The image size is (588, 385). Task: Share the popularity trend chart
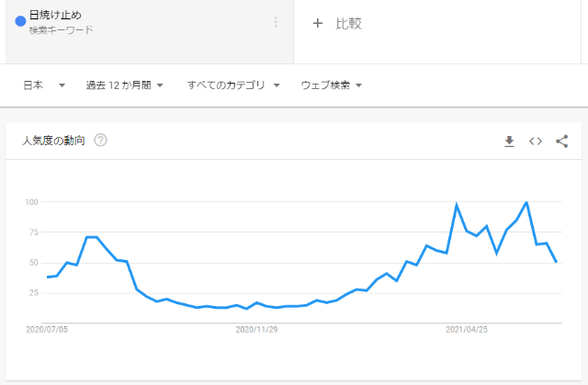pyautogui.click(x=562, y=141)
